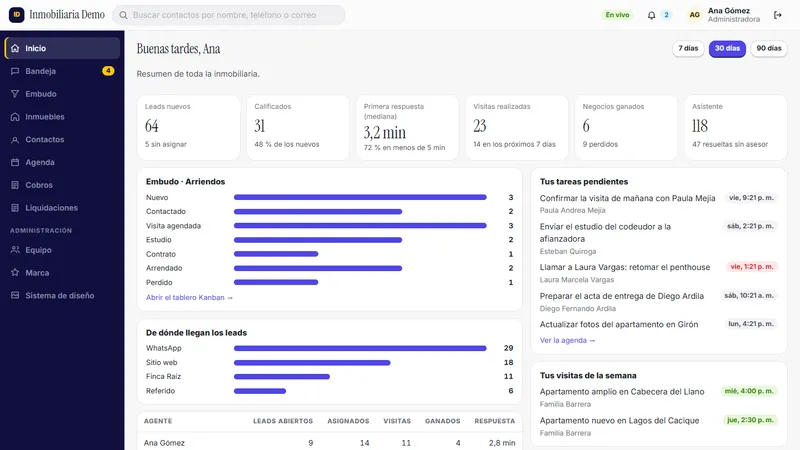The height and width of the screenshot is (450, 800).
Task: Click the Contrato funnel row
Action: tap(330, 254)
